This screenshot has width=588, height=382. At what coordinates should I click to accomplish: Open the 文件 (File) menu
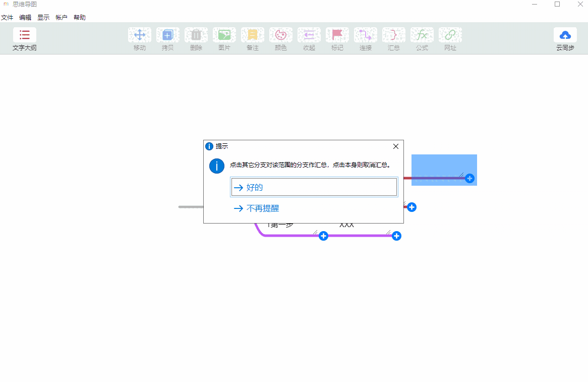tap(8, 17)
